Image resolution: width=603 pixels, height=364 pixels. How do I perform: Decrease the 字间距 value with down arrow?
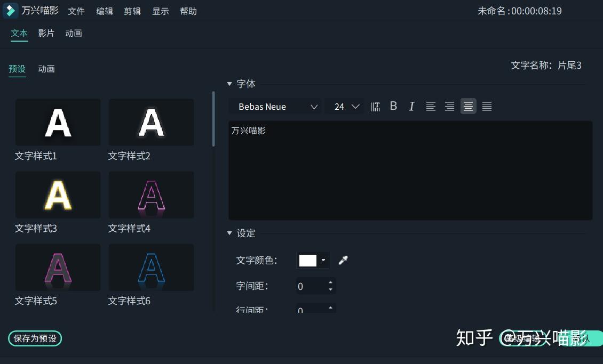click(x=330, y=289)
